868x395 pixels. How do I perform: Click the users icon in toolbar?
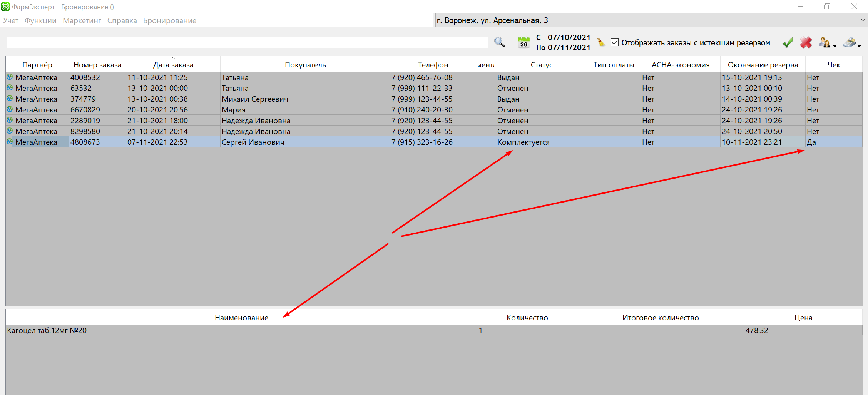pos(825,42)
